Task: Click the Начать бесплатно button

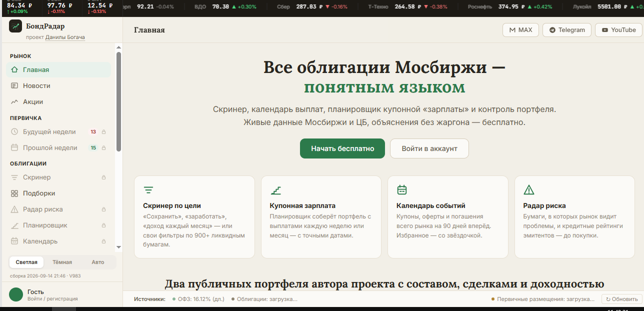Action: coord(342,148)
